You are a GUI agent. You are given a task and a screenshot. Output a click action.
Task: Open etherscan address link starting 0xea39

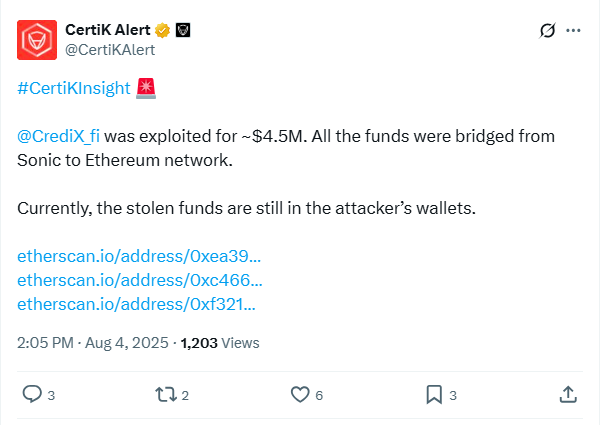coord(139,256)
